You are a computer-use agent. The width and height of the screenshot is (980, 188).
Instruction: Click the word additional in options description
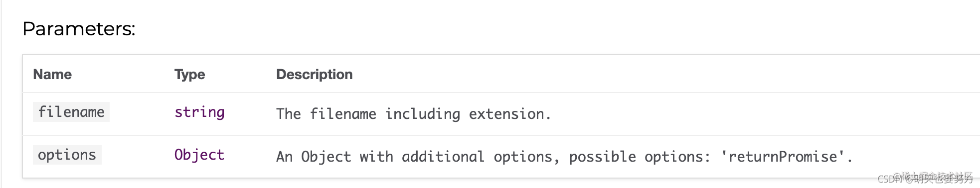tap(443, 157)
